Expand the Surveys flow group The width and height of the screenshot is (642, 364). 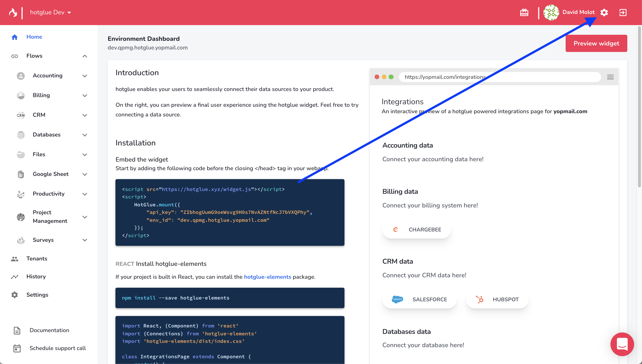point(85,240)
